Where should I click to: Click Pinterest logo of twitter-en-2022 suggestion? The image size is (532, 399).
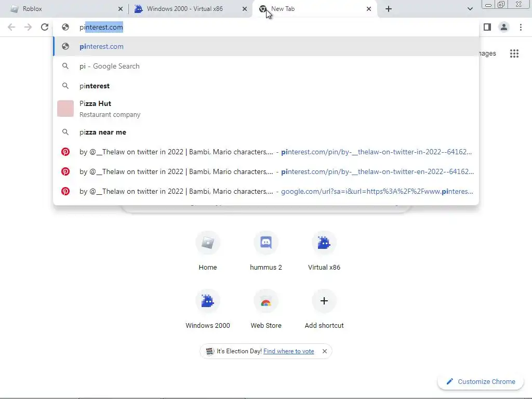(65, 171)
